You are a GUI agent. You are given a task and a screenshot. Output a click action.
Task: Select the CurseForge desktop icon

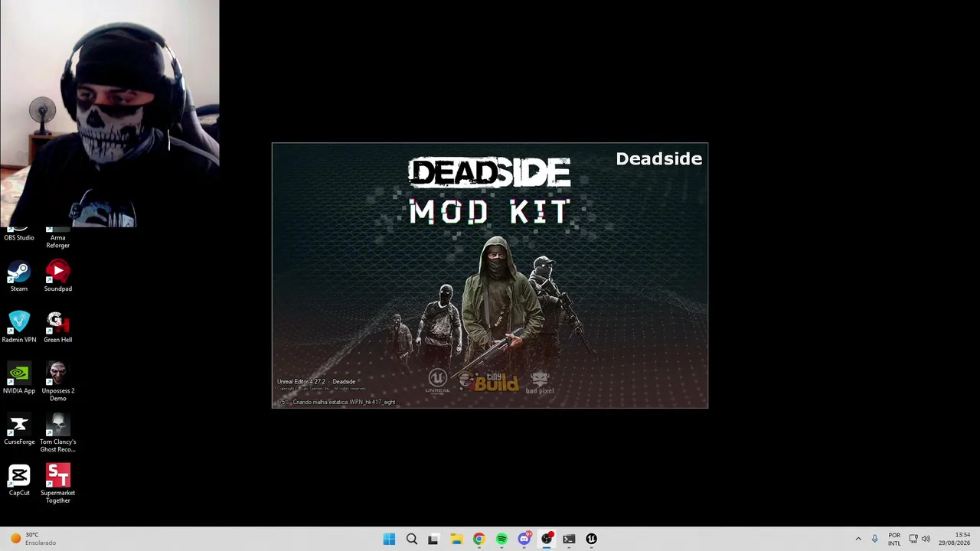[19, 430]
